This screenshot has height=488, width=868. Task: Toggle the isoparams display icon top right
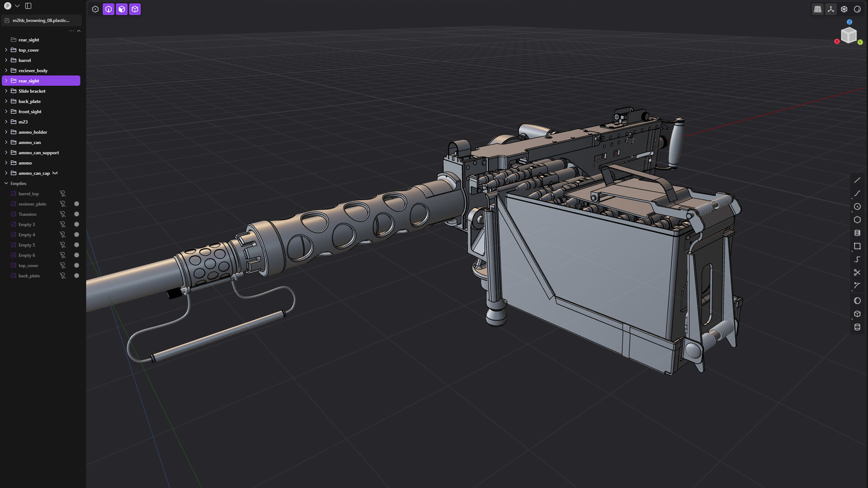click(844, 9)
